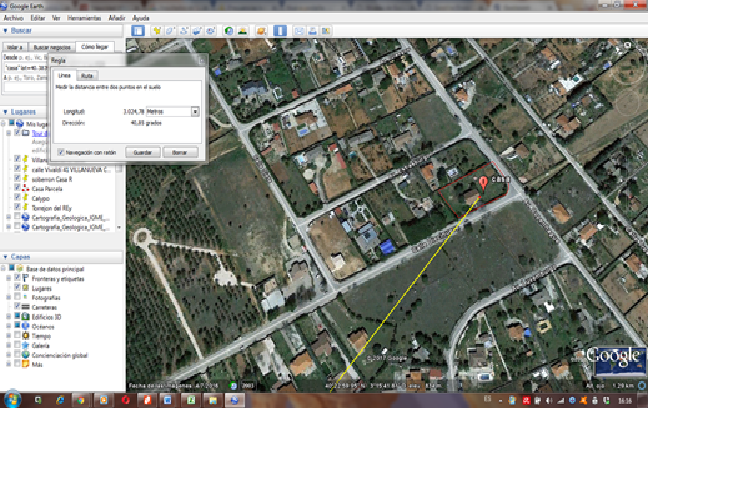Viewport: 749px width, 482px height.
Task: Toggle Navegación con ratón checkbox
Action: point(61,152)
